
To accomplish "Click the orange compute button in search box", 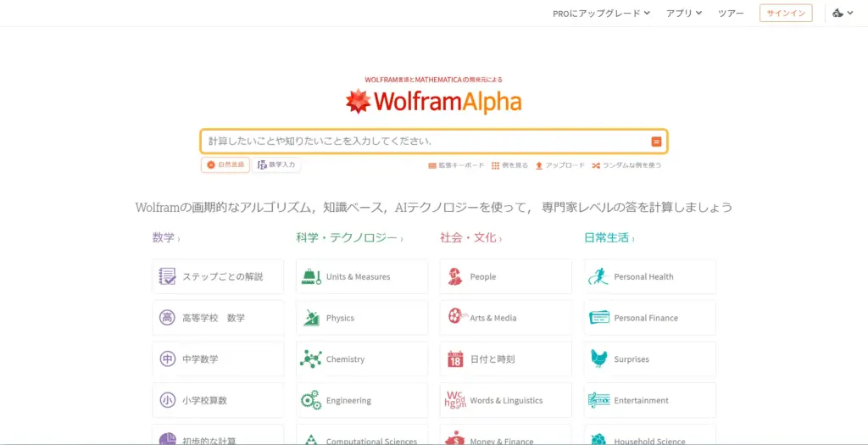I will point(656,142).
